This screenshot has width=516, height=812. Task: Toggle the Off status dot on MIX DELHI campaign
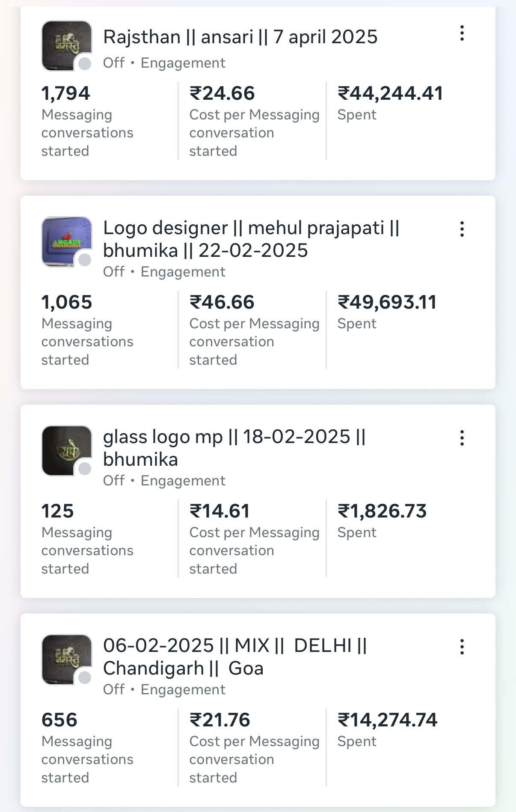[x=85, y=678]
